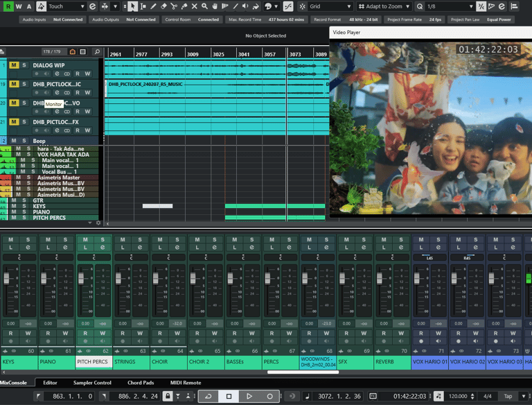
Task: Solo the Beep track
Action: [24, 140]
